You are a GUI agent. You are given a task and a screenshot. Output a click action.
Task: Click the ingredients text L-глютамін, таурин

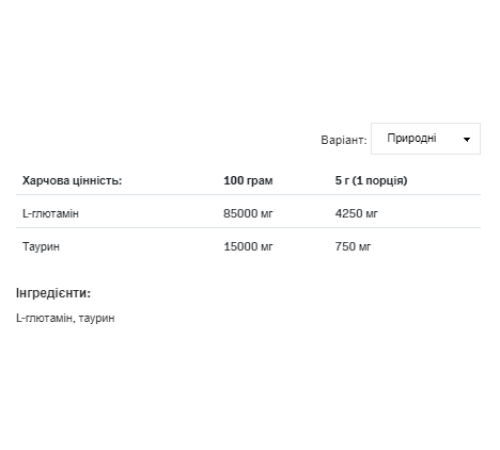(x=65, y=318)
